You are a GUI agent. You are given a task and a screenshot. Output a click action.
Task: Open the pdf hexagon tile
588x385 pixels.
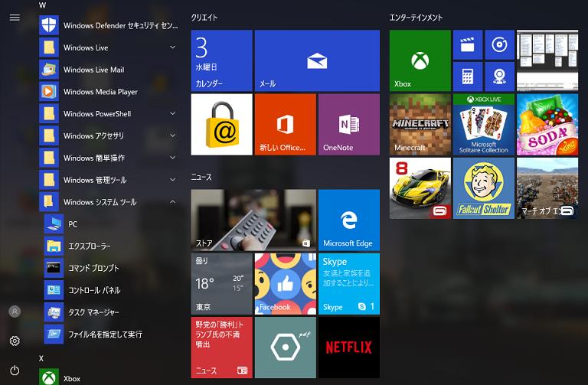coord(286,347)
